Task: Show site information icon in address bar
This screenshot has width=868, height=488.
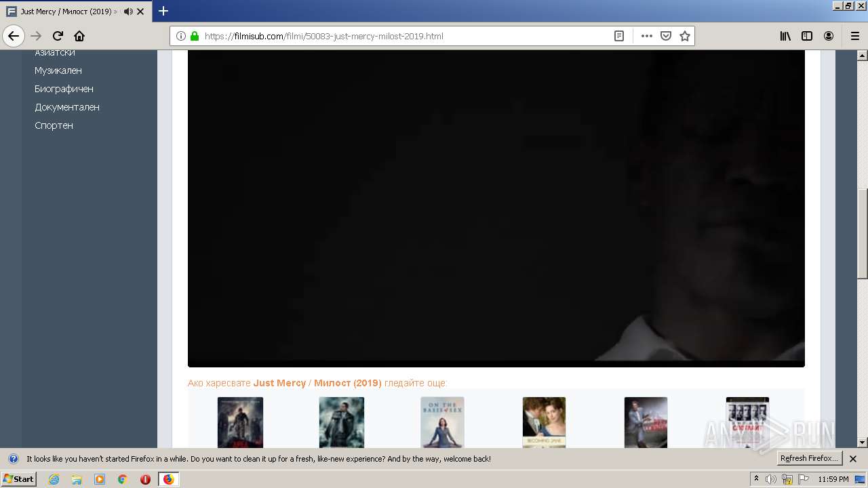Action: pos(181,36)
